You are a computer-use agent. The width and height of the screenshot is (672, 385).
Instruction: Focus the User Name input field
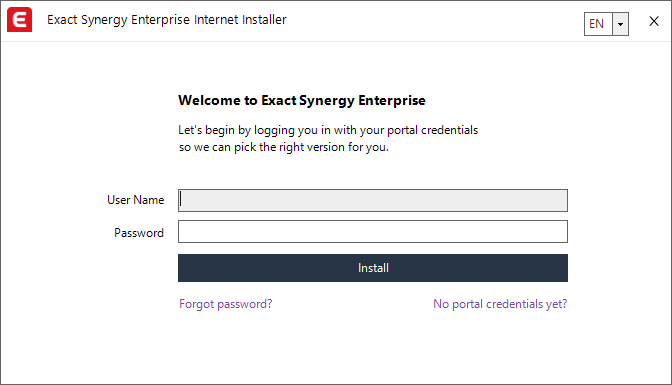tap(373, 200)
